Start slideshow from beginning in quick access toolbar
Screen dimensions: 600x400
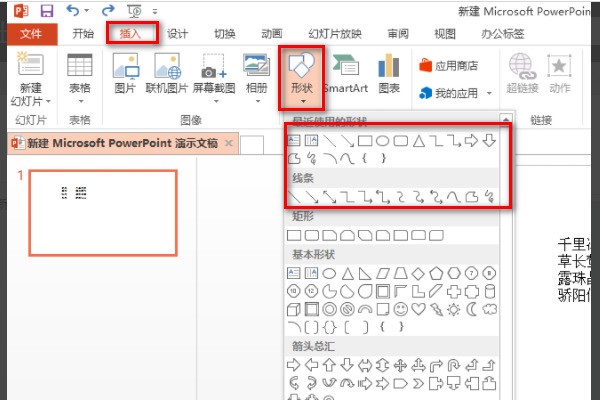(134, 11)
